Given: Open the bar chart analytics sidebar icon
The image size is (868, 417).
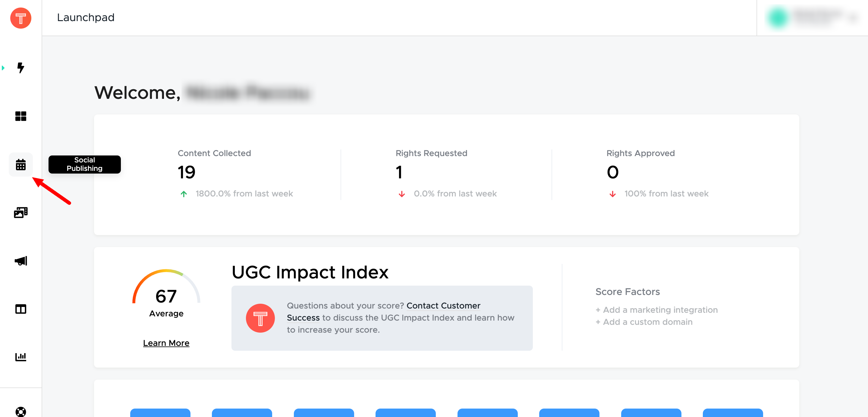Looking at the screenshot, I should (20, 357).
